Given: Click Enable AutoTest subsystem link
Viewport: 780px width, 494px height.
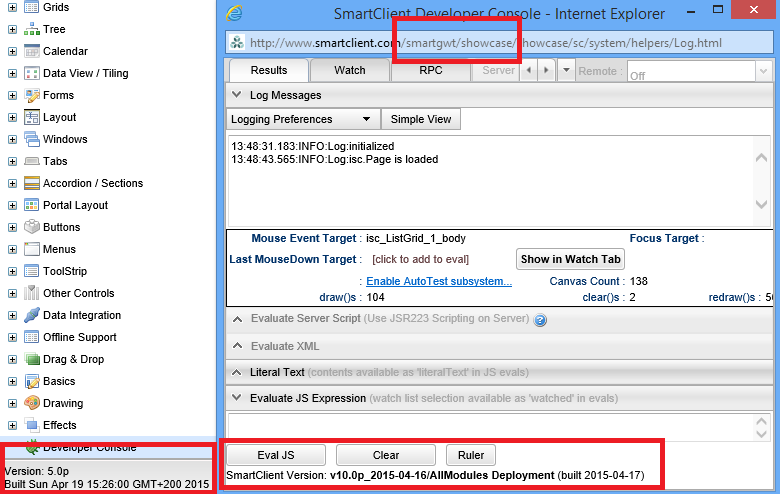Looking at the screenshot, I should tap(439, 281).
